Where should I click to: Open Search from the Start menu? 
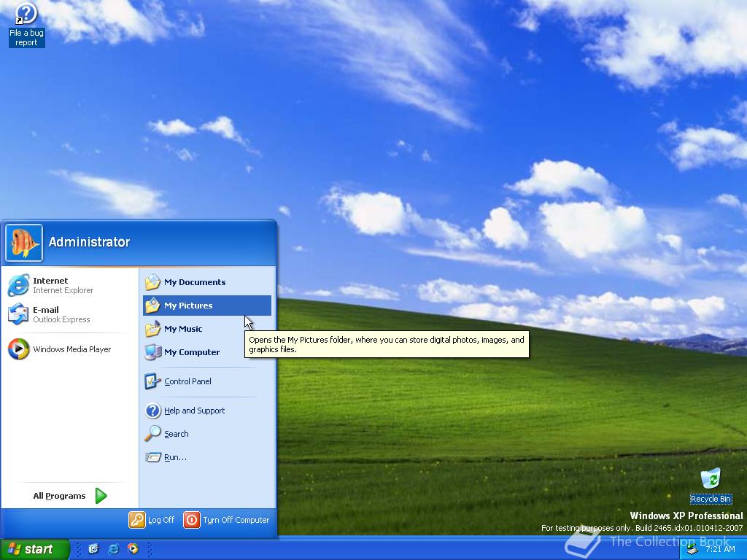[206, 433]
